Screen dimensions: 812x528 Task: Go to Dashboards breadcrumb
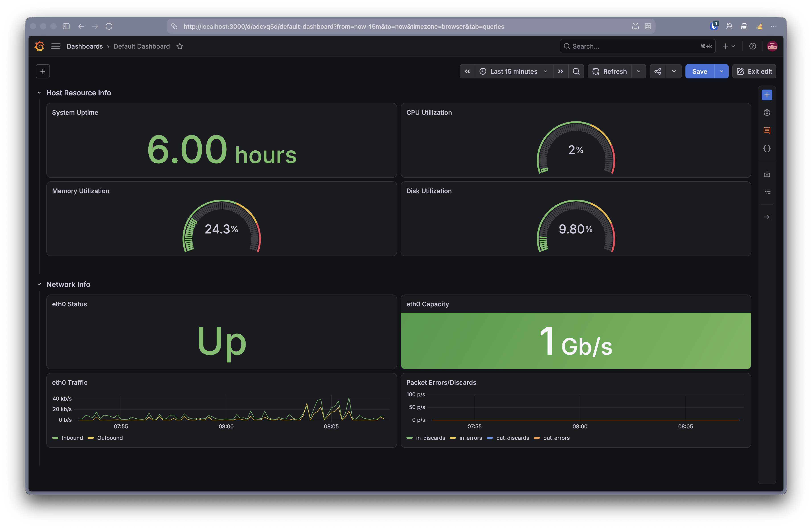85,46
